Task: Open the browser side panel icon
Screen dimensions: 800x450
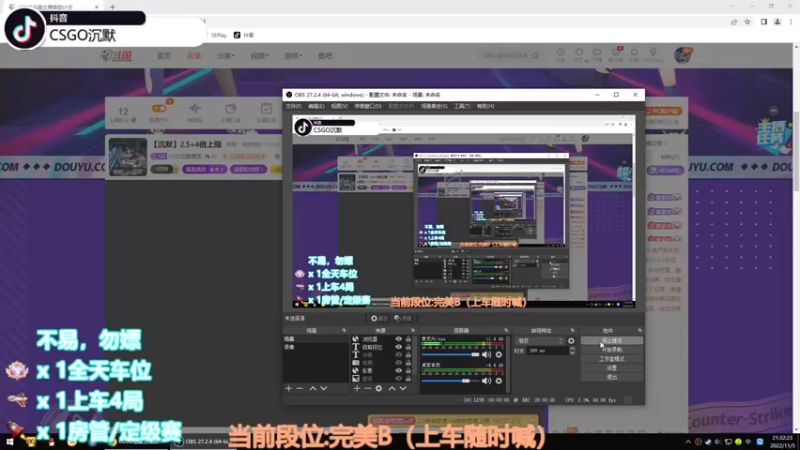Action: [764, 22]
